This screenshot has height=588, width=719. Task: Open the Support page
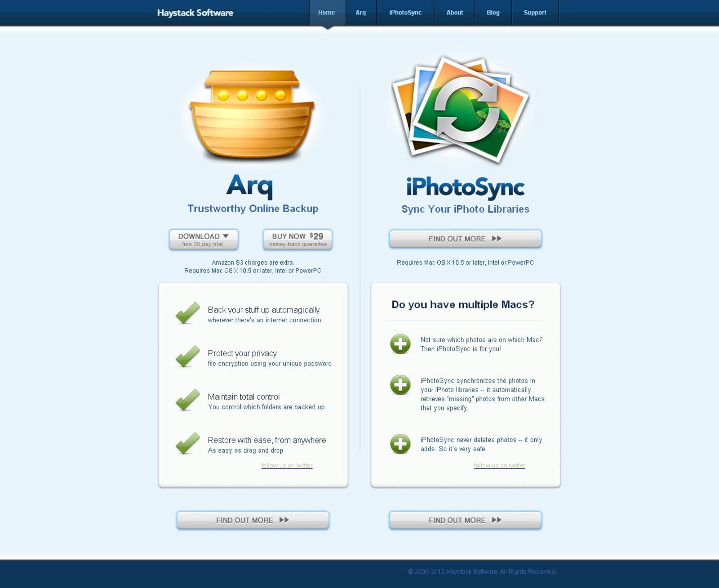[x=534, y=13]
